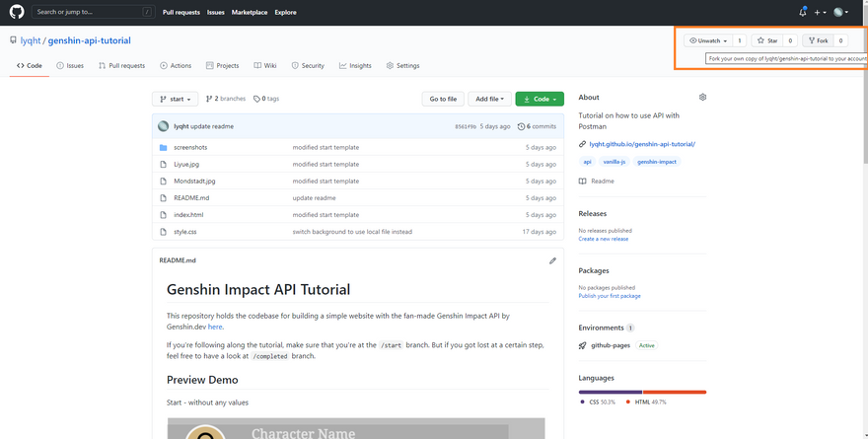Open the README.md file in list
868x439 pixels.
click(x=191, y=197)
